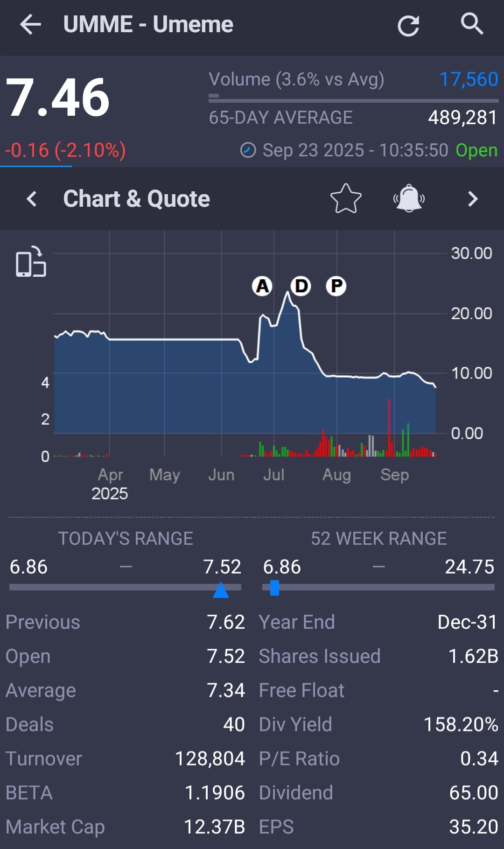Tap the Free Float label
This screenshot has height=849, width=504.
(x=301, y=690)
